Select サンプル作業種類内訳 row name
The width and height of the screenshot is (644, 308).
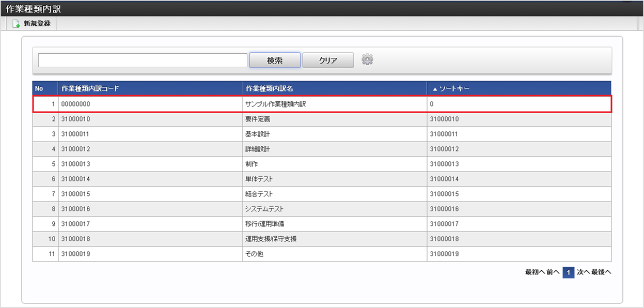[276, 104]
